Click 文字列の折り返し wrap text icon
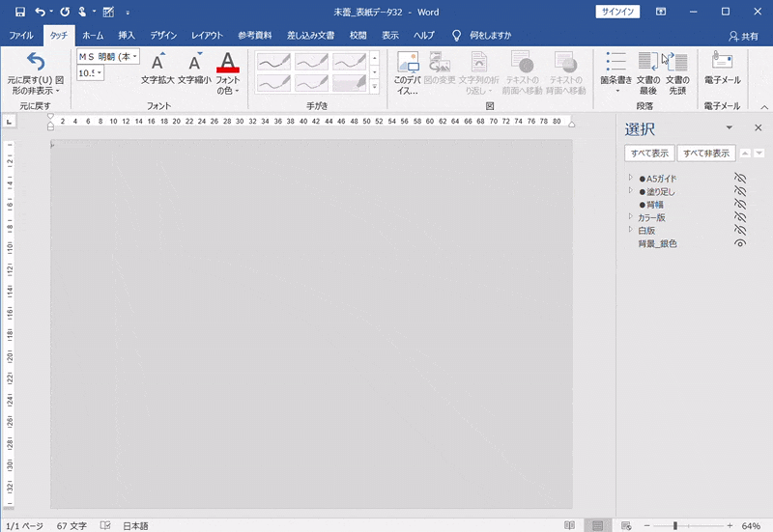Viewport: 773px width, 532px height. 478,62
